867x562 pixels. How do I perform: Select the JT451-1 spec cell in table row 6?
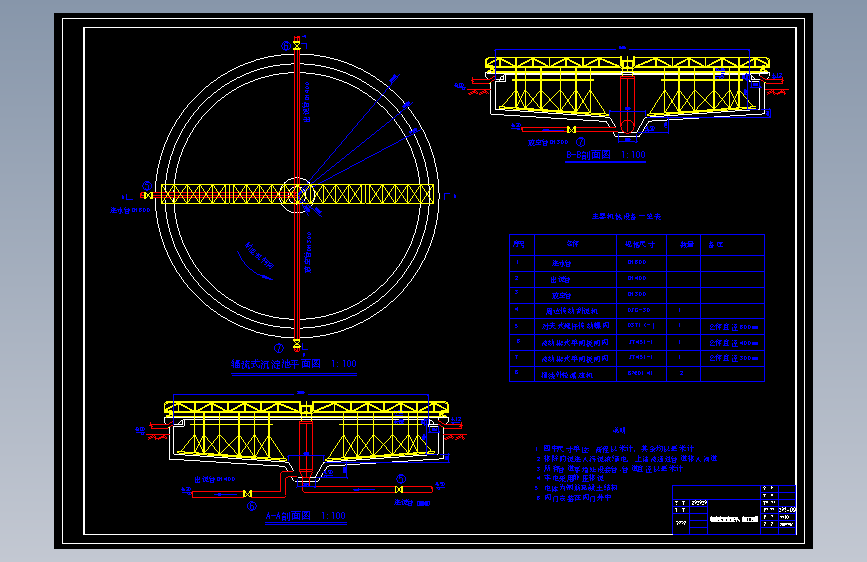pyautogui.click(x=641, y=342)
